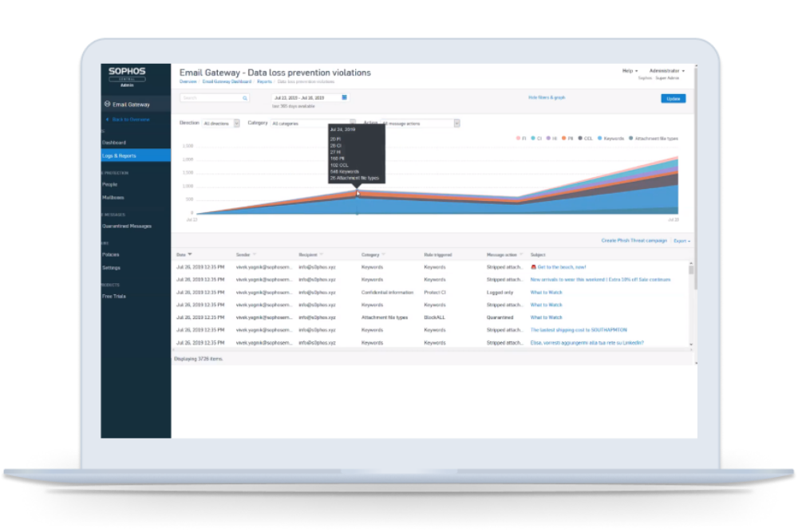
Task: Toggle Attachment file types legend series
Action: click(x=654, y=138)
